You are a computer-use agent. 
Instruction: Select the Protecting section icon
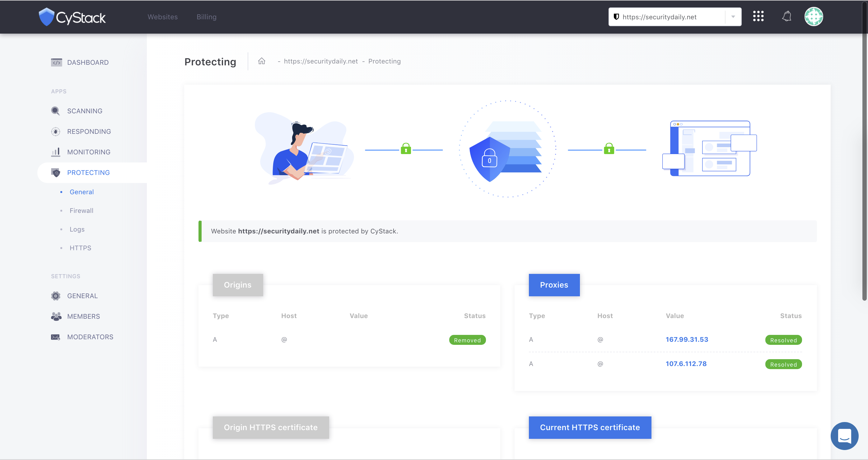coord(56,172)
